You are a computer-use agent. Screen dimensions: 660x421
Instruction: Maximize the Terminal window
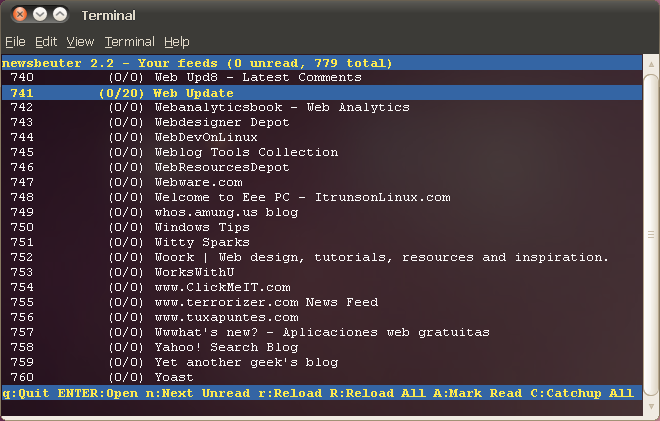coord(60,15)
